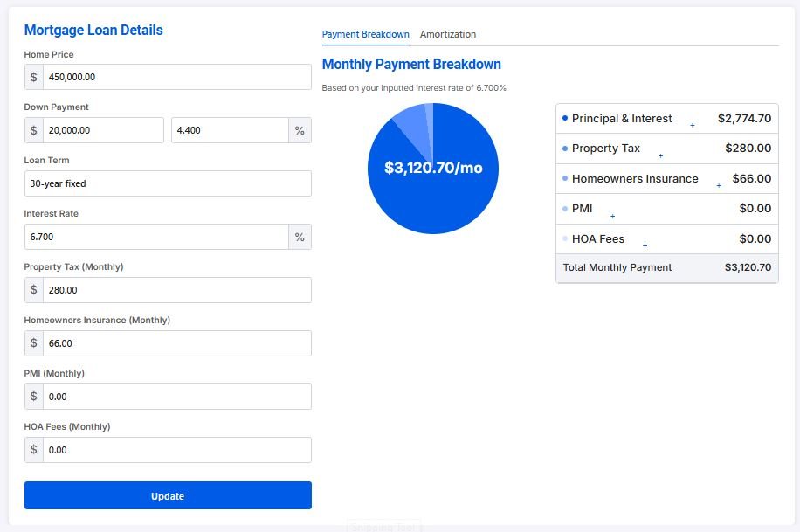Click the percent symbol beside Interest Rate

click(x=300, y=237)
